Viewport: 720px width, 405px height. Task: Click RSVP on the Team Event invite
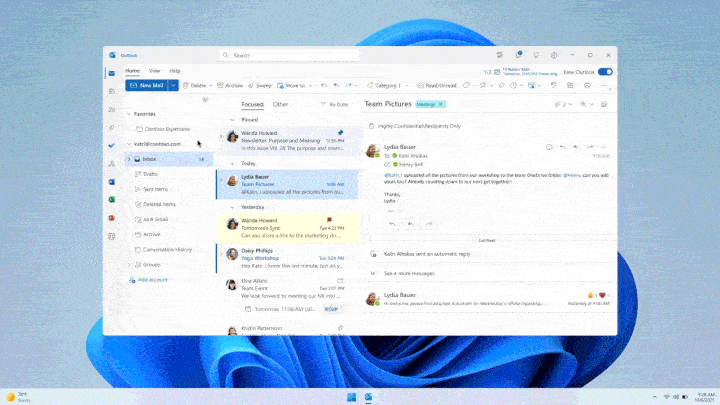(331, 309)
